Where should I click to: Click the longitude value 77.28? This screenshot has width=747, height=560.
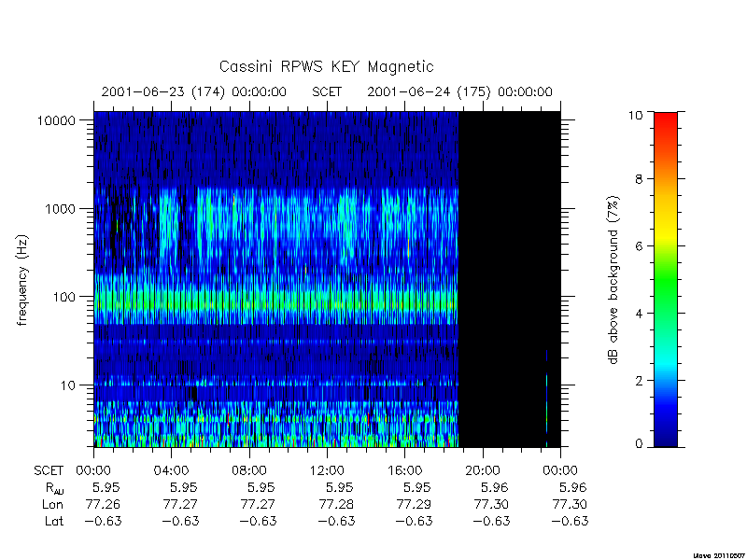pos(336,504)
